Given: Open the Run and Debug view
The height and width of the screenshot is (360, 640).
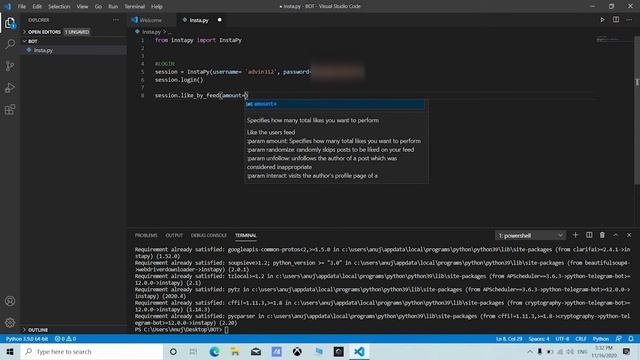Looking at the screenshot, I should [x=10, y=88].
